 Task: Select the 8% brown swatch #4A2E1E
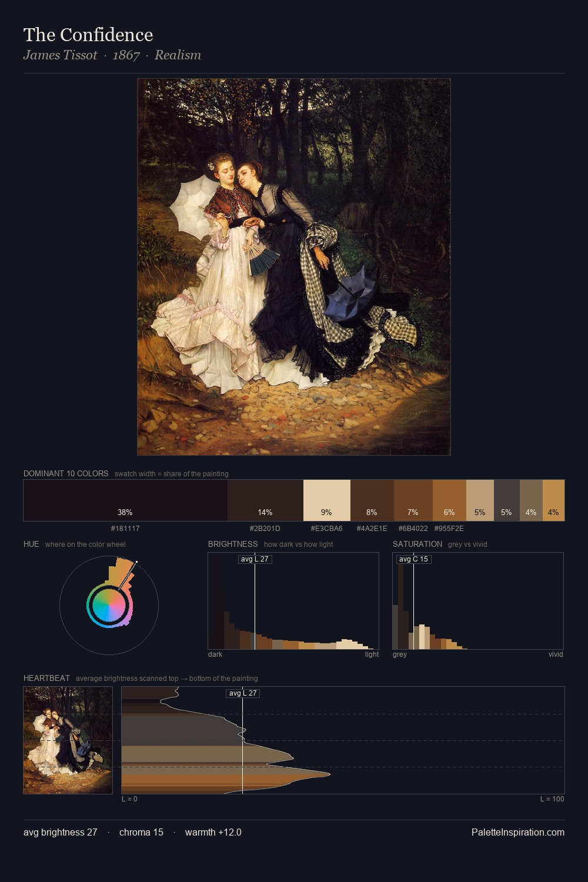(x=372, y=500)
